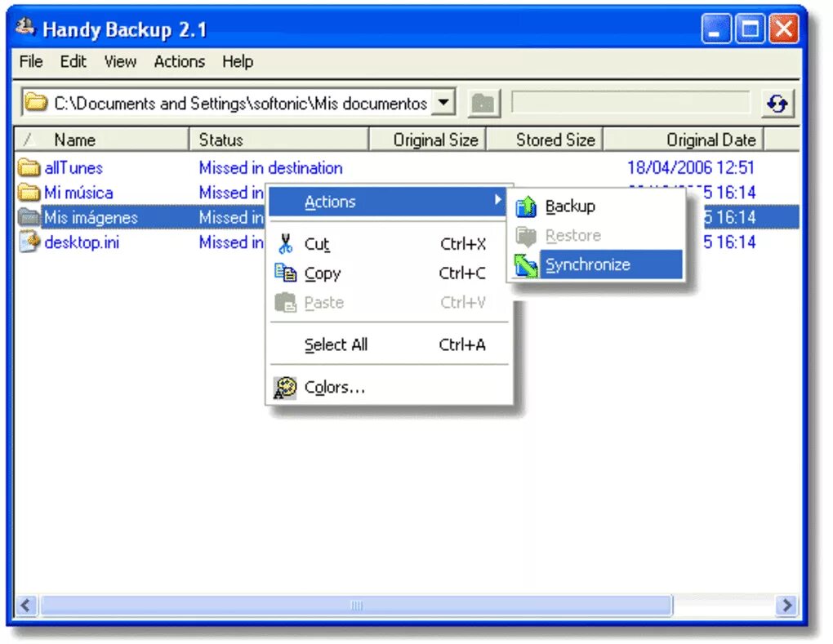This screenshot has width=833, height=644.
Task: Open the Actions menu in menu bar
Action: pos(179,61)
